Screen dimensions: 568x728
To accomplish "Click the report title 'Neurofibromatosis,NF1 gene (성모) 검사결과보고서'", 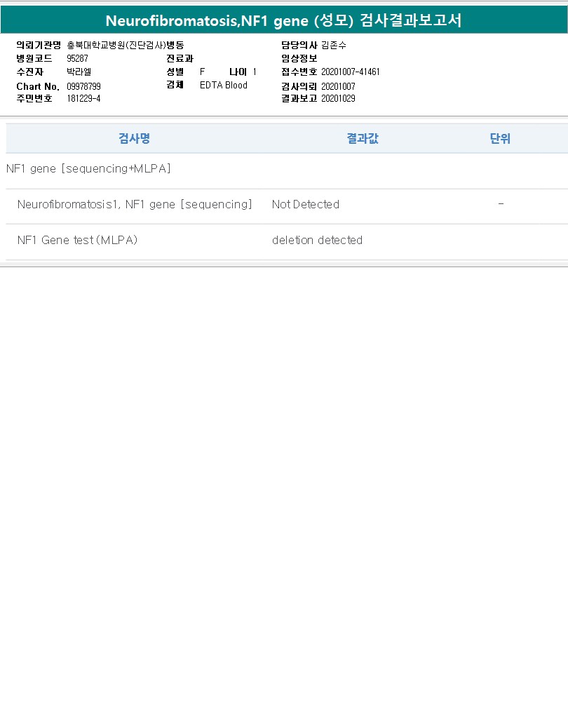I will pos(283,20).
